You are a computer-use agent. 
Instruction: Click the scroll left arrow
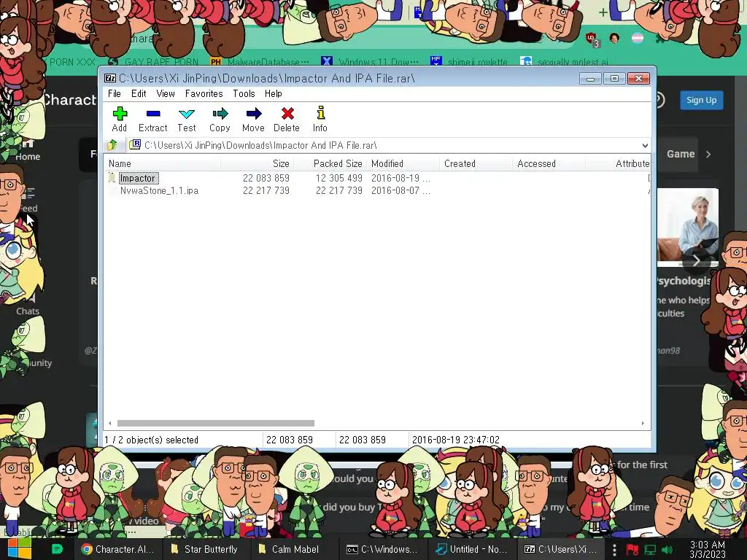point(110,424)
